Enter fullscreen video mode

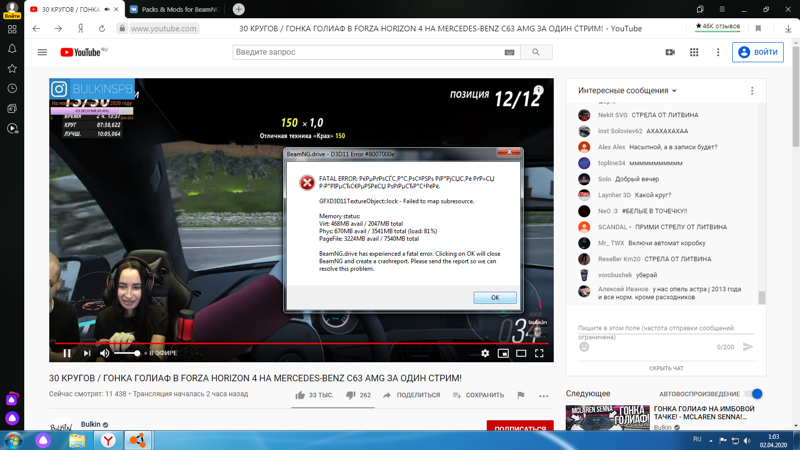[x=539, y=353]
